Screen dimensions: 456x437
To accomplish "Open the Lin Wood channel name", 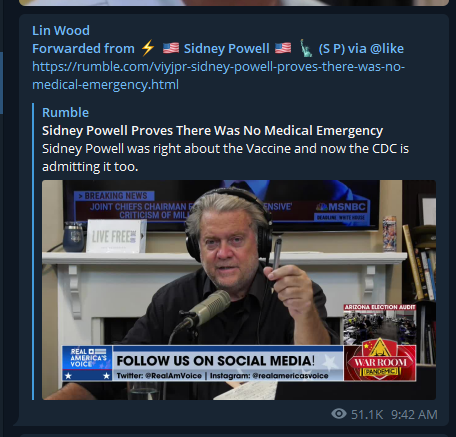I will 61,31.
